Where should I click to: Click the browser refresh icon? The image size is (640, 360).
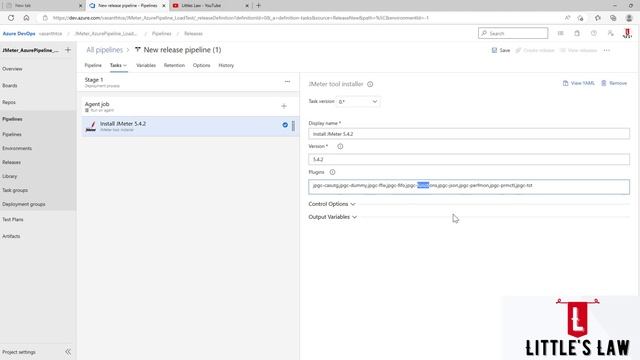point(11,18)
